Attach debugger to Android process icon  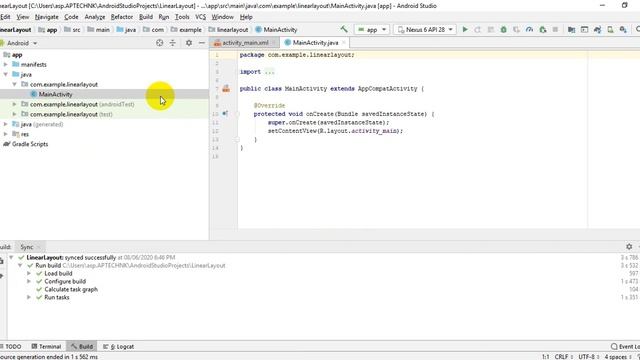click(x=542, y=29)
